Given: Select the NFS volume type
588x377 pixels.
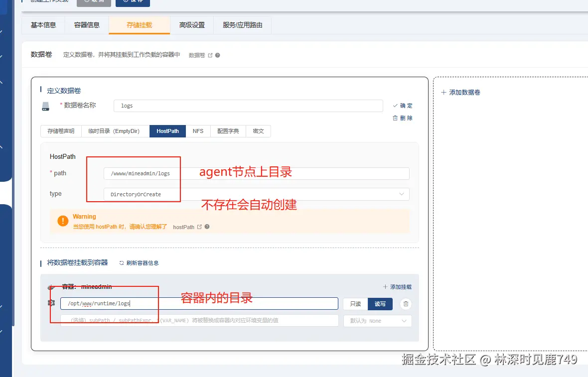Looking at the screenshot, I should click(198, 131).
